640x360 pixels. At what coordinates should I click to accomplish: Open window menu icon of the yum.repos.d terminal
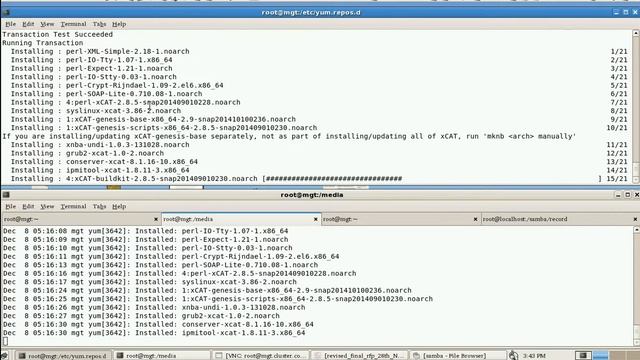6,12
